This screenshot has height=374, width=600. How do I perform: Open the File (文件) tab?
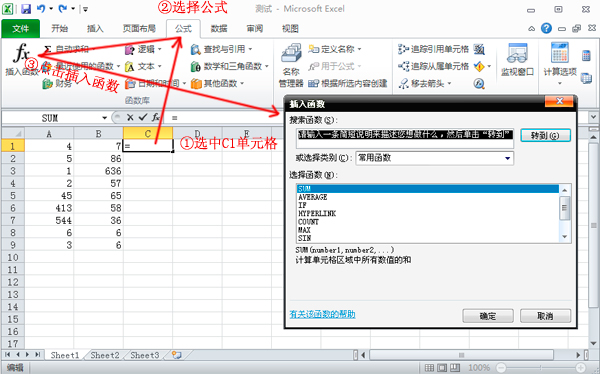tap(20, 29)
